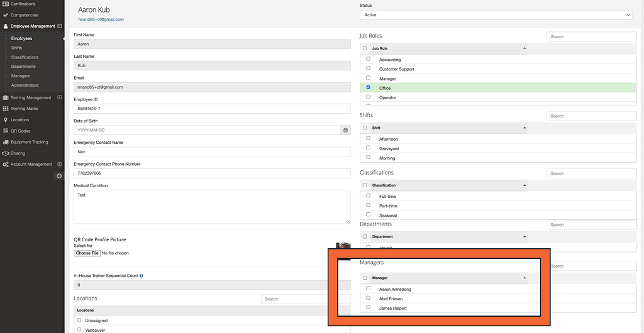Expand the Training Management menu section
Screen dimensions: 644x333
click(60, 97)
